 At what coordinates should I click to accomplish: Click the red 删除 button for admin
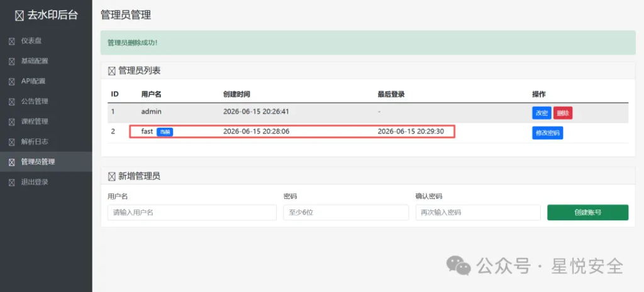pos(563,113)
